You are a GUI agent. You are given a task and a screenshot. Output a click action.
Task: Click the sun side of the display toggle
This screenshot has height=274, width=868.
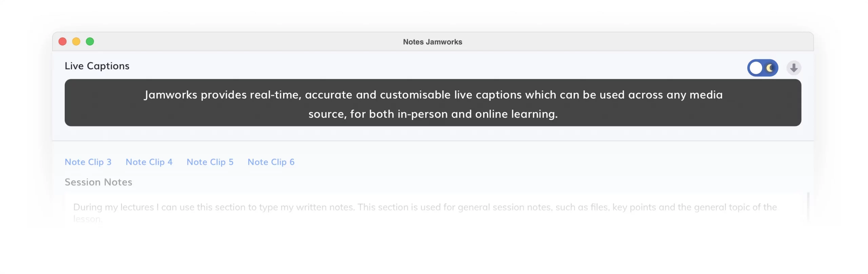[x=756, y=68]
